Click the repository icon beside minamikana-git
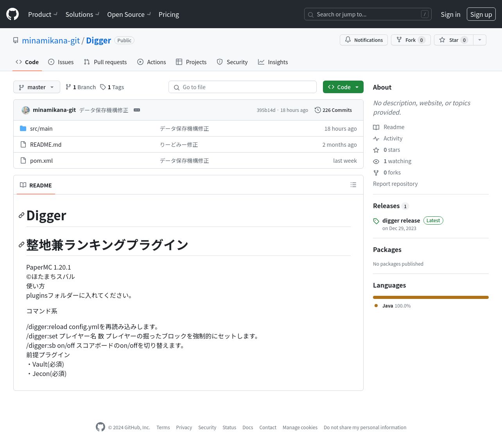The width and height of the screenshot is (502, 448). pos(16,40)
